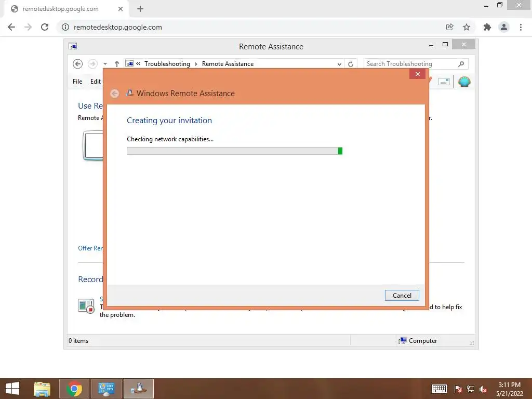Click the Offer Remote Assistance link
Screen dimensions: 532x399
[x=90, y=248]
